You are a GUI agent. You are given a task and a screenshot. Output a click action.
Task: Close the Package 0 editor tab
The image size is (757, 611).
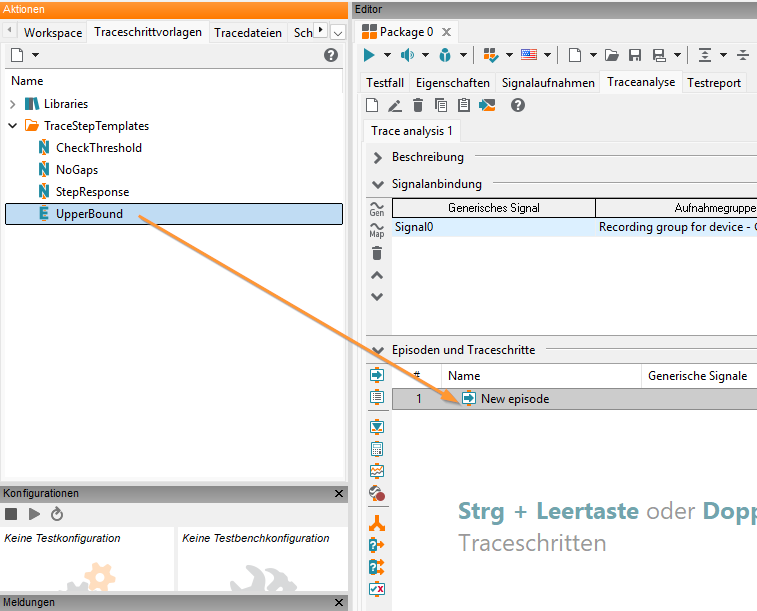[x=447, y=32]
